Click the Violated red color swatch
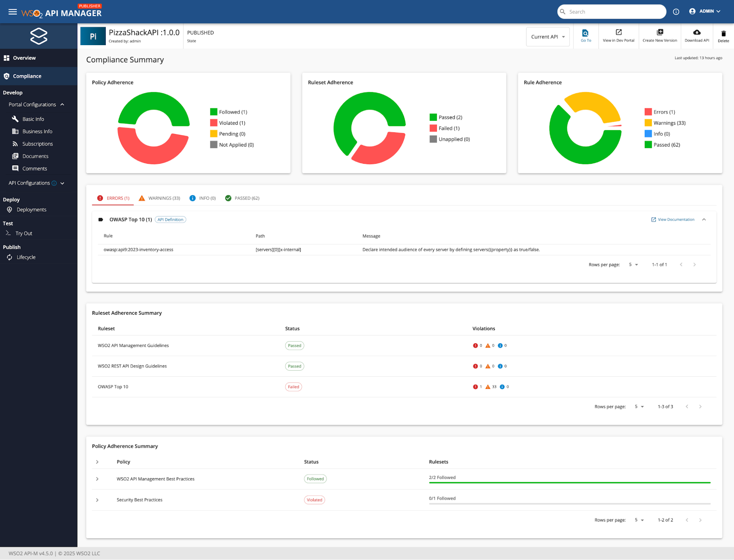Viewport: 734px width, 560px height. pyautogui.click(x=213, y=123)
